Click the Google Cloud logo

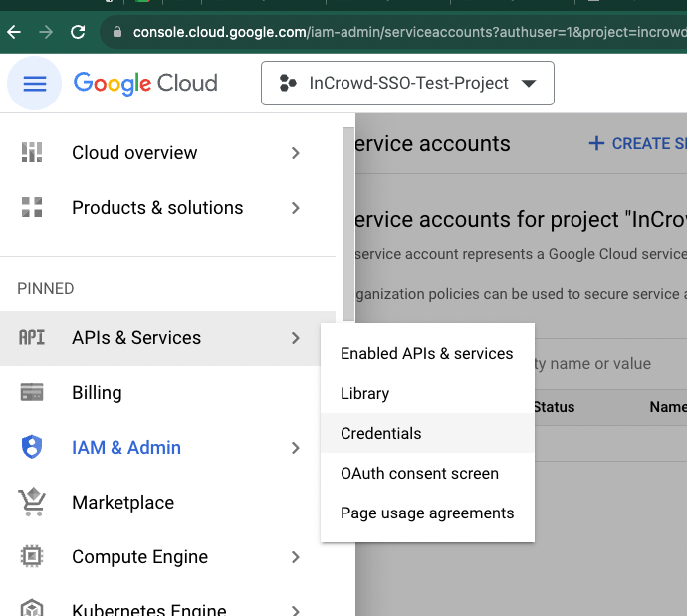(145, 84)
